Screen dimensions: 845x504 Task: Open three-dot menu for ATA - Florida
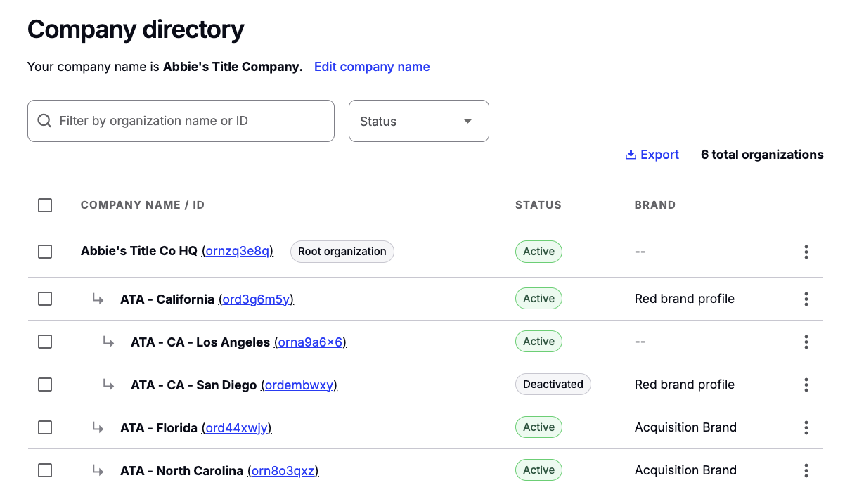pyautogui.click(x=806, y=427)
